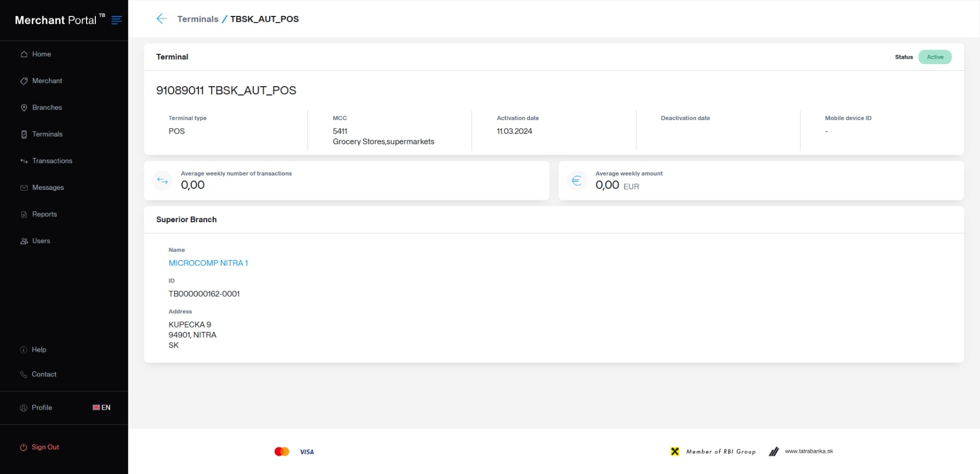Open the Merchant menu item
This screenshot has width=980, height=474.
coord(47,81)
